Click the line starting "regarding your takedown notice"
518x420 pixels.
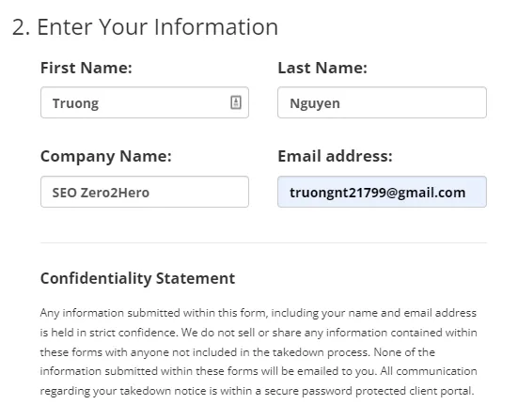pyautogui.click(x=258, y=391)
